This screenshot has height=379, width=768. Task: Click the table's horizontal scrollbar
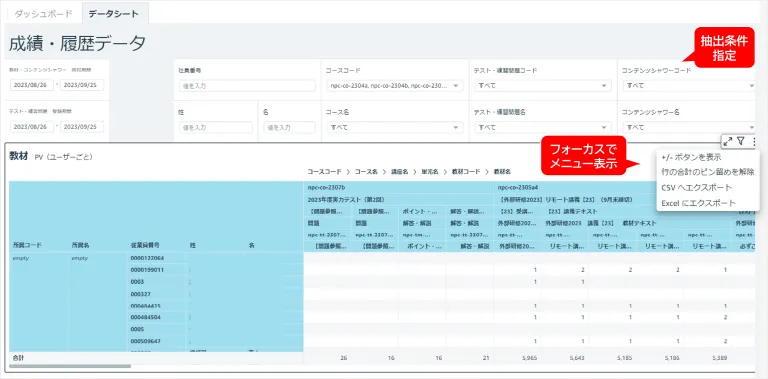click(71, 366)
